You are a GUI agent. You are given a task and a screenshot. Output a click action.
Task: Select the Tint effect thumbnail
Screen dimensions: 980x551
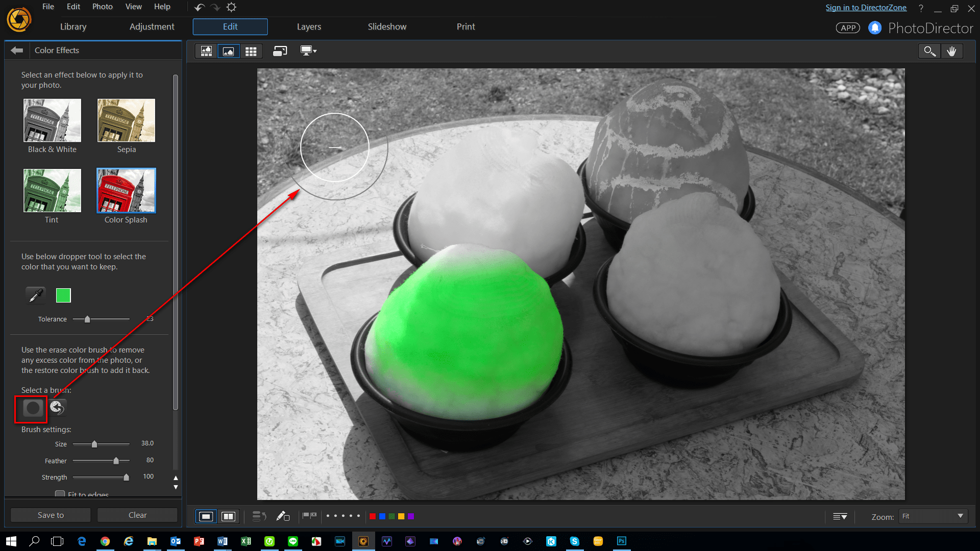coord(52,190)
